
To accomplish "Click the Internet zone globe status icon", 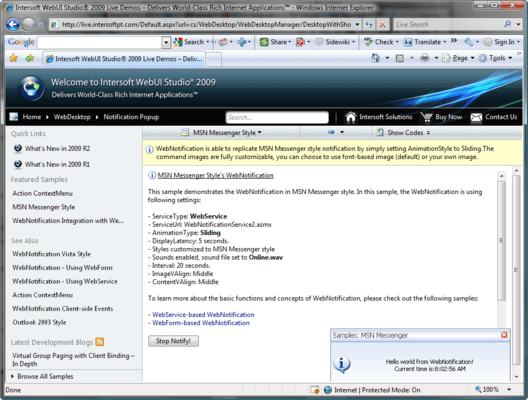I will (328, 390).
